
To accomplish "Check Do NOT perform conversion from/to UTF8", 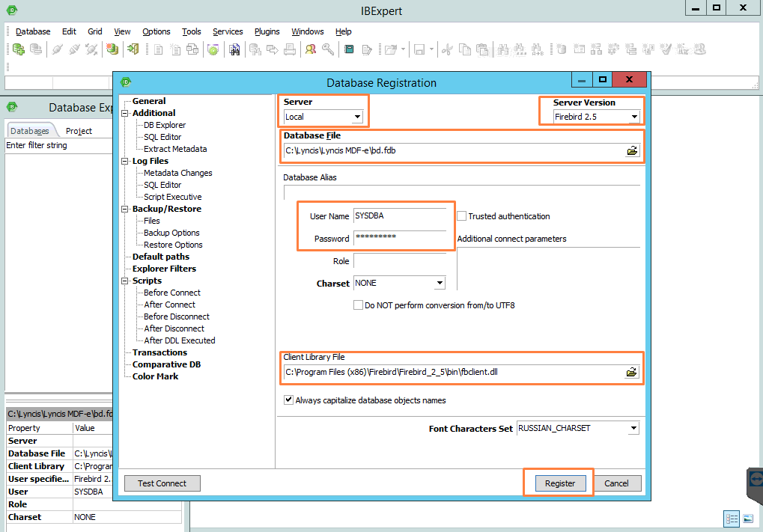I will tap(359, 305).
